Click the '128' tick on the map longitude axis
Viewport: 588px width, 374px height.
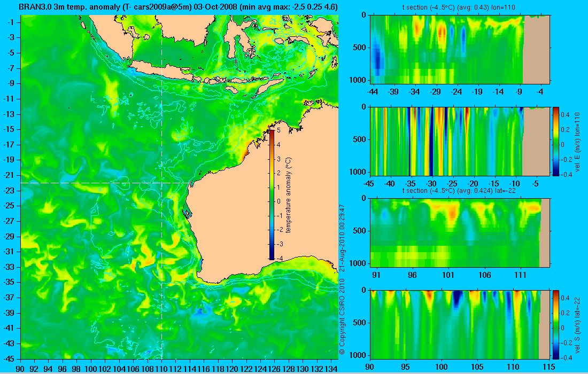coord(288,368)
